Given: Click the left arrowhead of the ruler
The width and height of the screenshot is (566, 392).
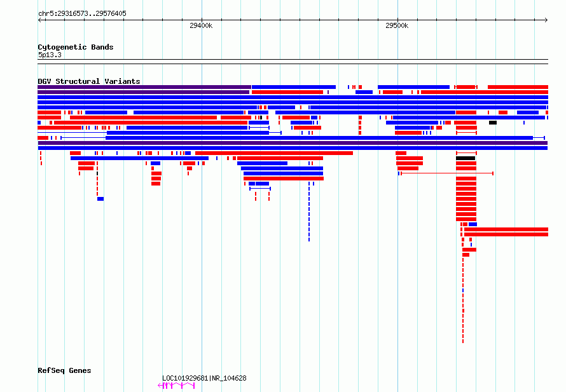Looking at the screenshot, I should 39,20.
